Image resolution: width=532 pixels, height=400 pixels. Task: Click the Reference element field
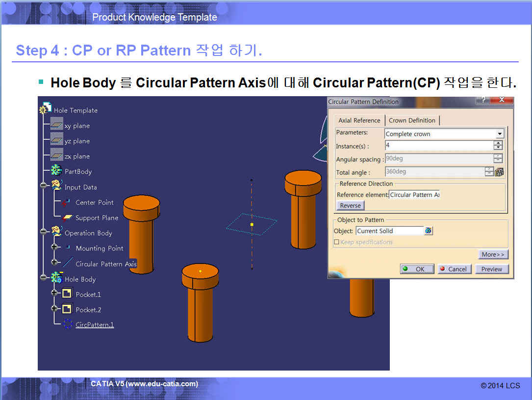[x=414, y=194]
